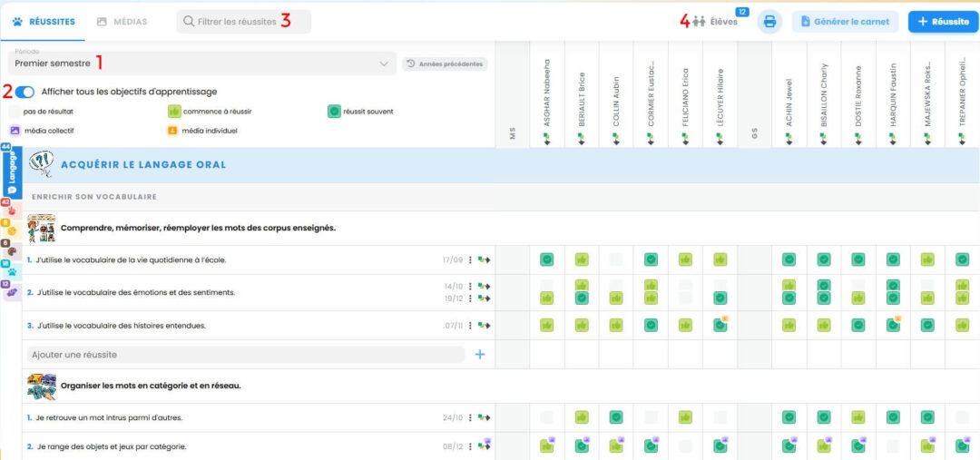Toggle BERIAULT Brice's result for vie quotidienne
The height and width of the screenshot is (460, 980).
[x=582, y=260]
